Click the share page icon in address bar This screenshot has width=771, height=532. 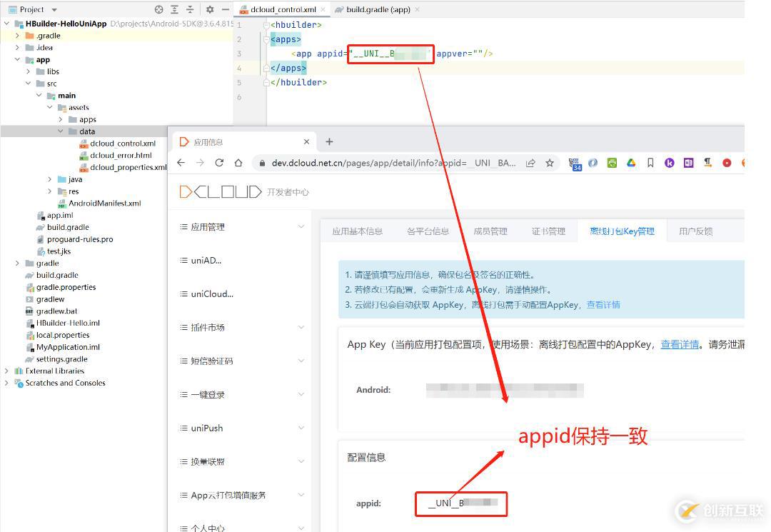pos(530,163)
